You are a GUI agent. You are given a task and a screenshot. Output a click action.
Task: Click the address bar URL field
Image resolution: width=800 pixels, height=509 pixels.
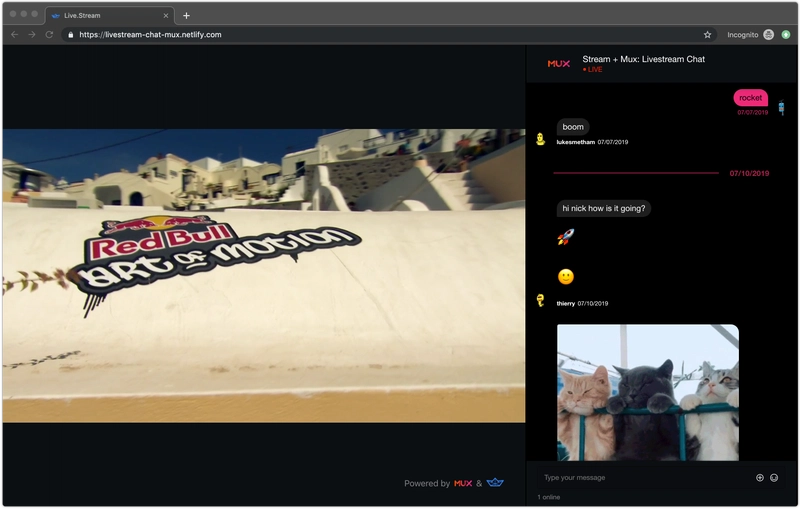coord(388,35)
